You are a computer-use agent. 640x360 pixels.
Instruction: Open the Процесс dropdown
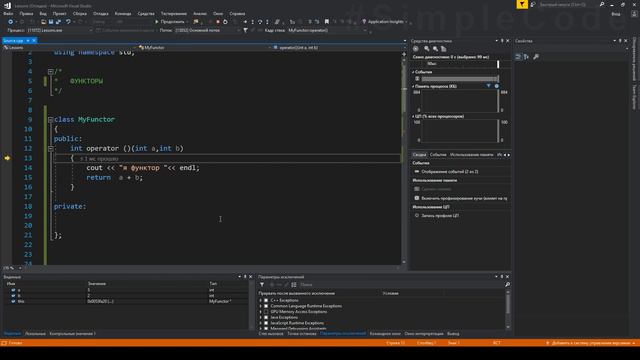pyautogui.click(x=60, y=30)
